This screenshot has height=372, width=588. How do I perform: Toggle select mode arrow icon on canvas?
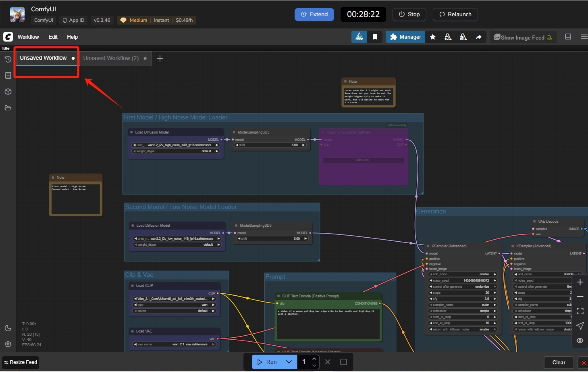pyautogui.click(x=580, y=326)
